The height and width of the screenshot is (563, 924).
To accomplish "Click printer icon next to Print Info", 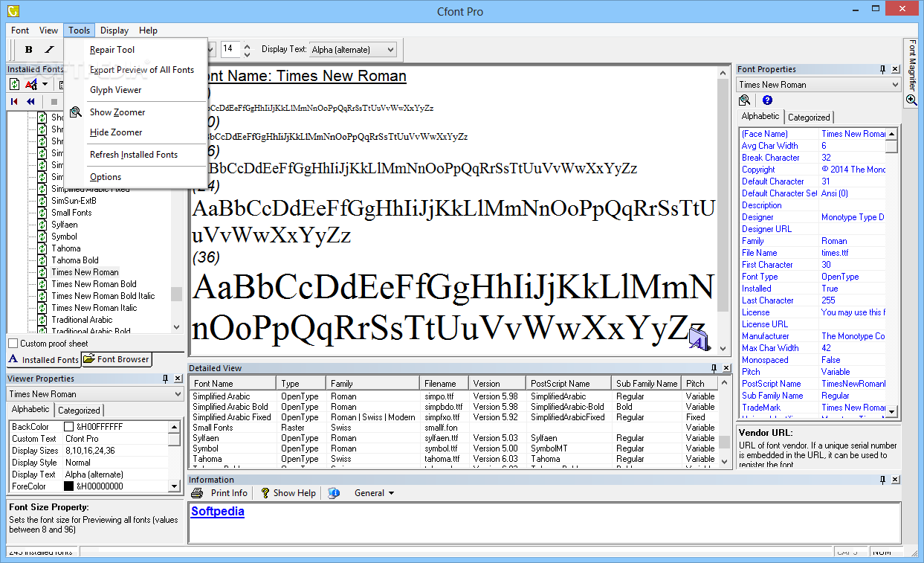I will pos(197,493).
